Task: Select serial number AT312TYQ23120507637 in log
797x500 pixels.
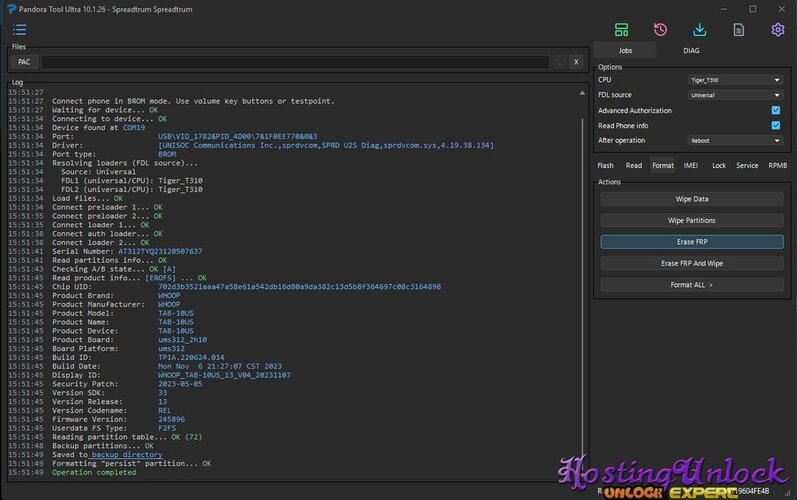Action: click(160, 251)
